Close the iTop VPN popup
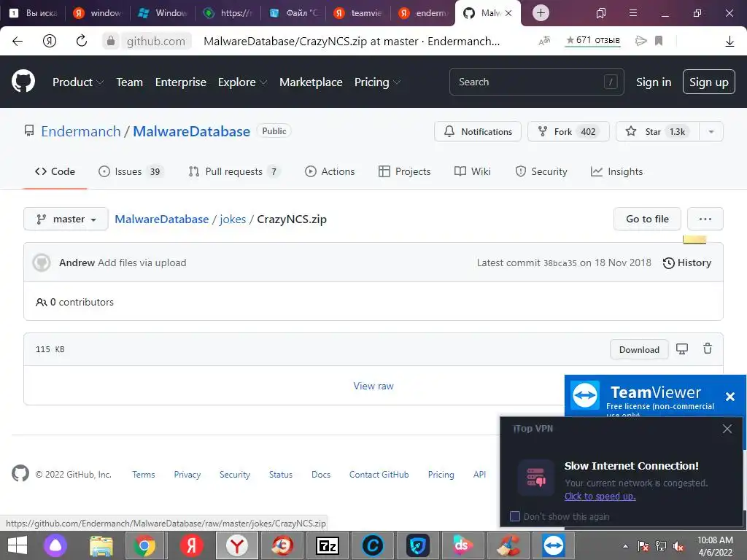747x560 pixels. point(727,429)
